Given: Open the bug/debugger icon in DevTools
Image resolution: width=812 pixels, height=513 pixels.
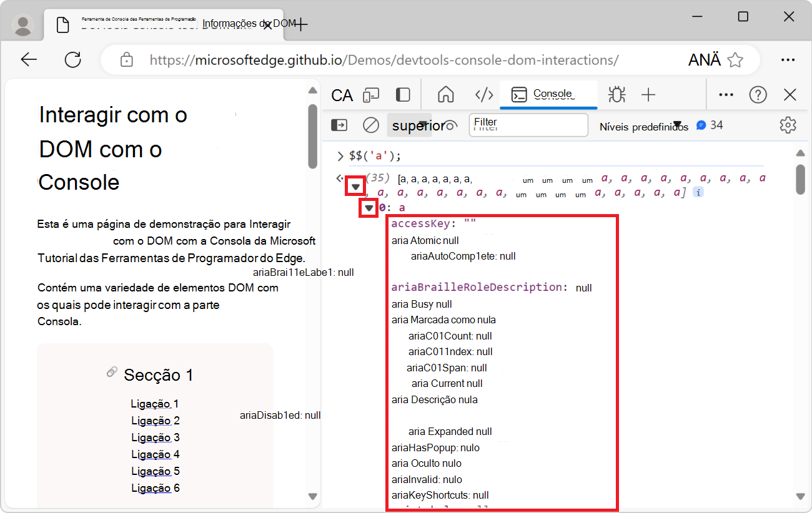Looking at the screenshot, I should [x=616, y=95].
